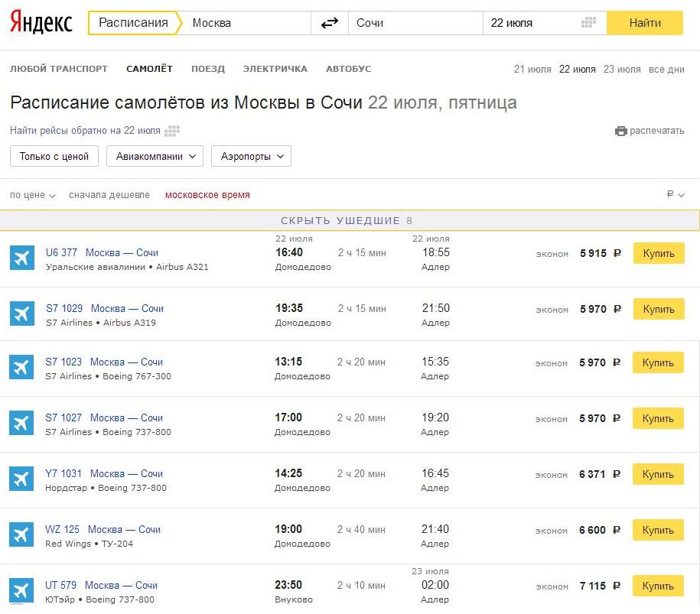
Task: Swap departure and arrival cities icon
Action: click(329, 23)
